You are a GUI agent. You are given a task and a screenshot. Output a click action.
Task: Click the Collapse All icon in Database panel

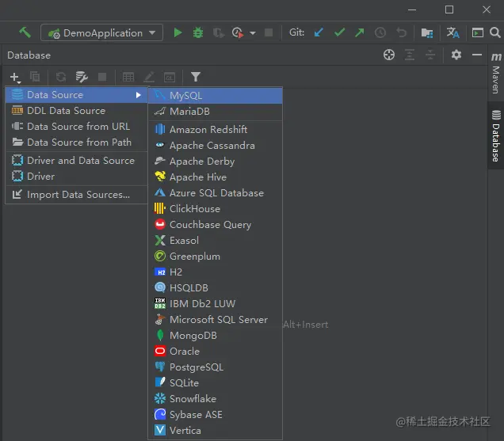click(x=430, y=55)
